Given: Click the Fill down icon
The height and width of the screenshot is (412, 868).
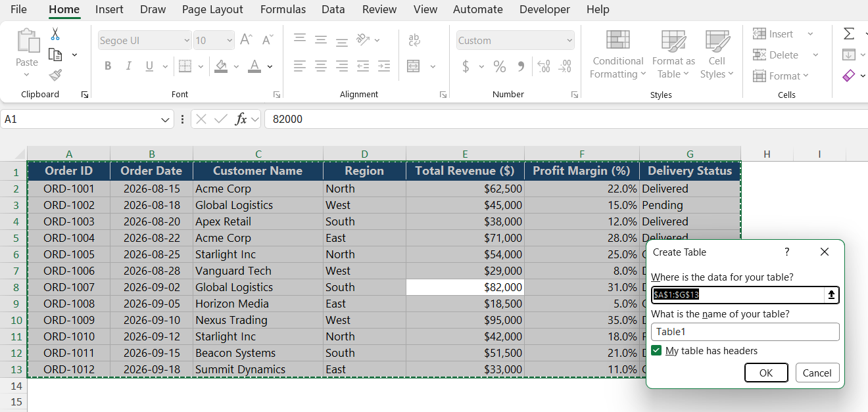Looking at the screenshot, I should (x=849, y=55).
